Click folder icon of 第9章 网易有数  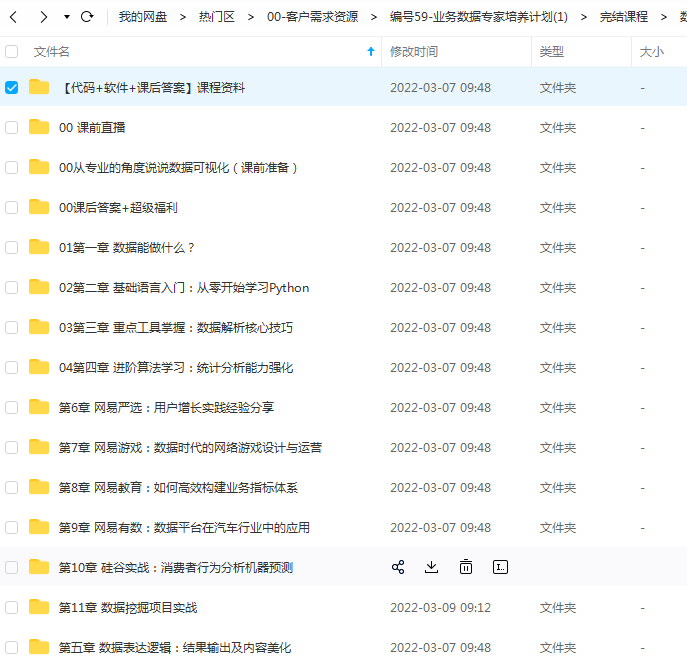coord(39,527)
